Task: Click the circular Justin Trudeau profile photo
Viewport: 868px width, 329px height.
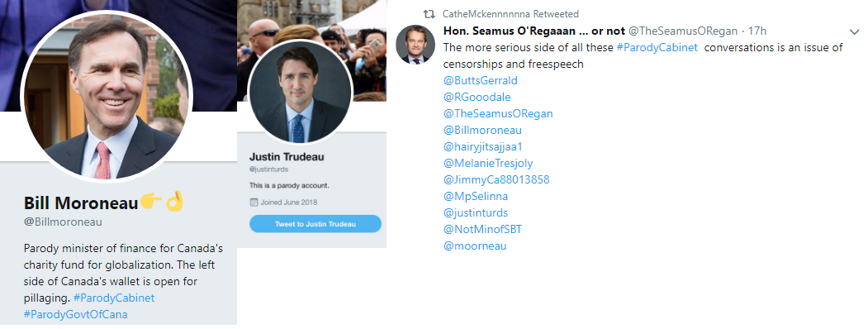Action: coord(300,91)
